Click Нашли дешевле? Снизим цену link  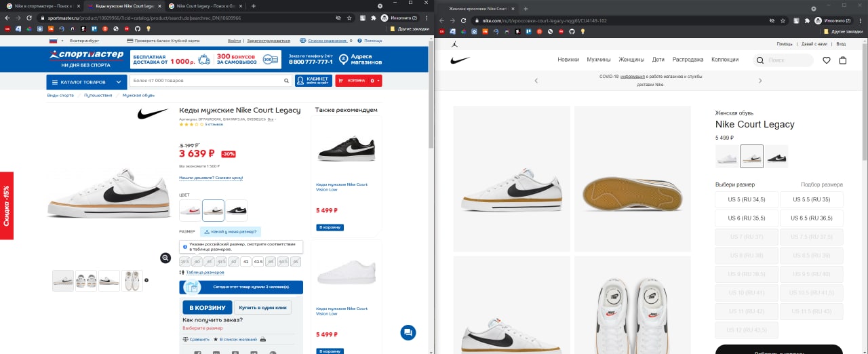211,178
